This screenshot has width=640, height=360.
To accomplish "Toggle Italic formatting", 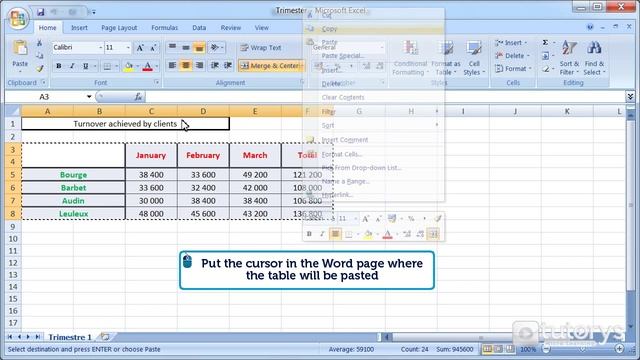I will (x=72, y=66).
